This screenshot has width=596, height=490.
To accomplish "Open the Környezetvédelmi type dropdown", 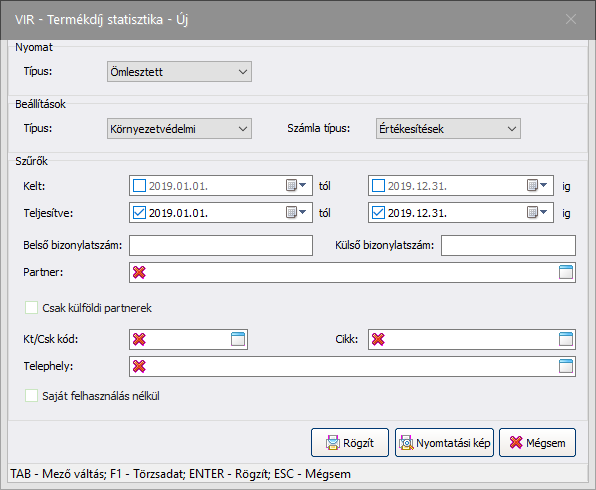I will pos(179,129).
